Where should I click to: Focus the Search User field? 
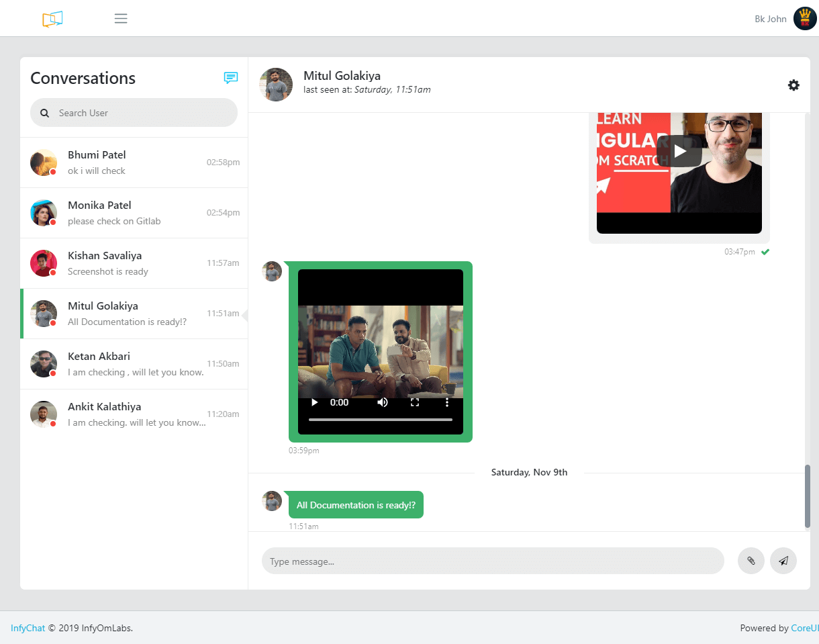pos(141,113)
